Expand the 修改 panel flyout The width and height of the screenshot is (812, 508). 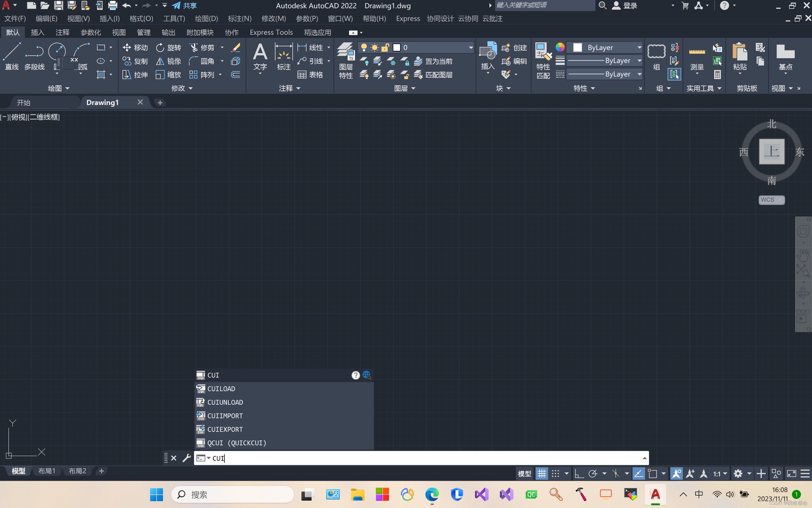(x=182, y=88)
